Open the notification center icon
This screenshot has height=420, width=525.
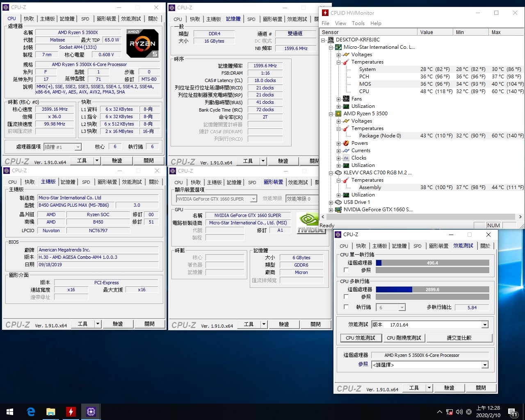coord(513,412)
